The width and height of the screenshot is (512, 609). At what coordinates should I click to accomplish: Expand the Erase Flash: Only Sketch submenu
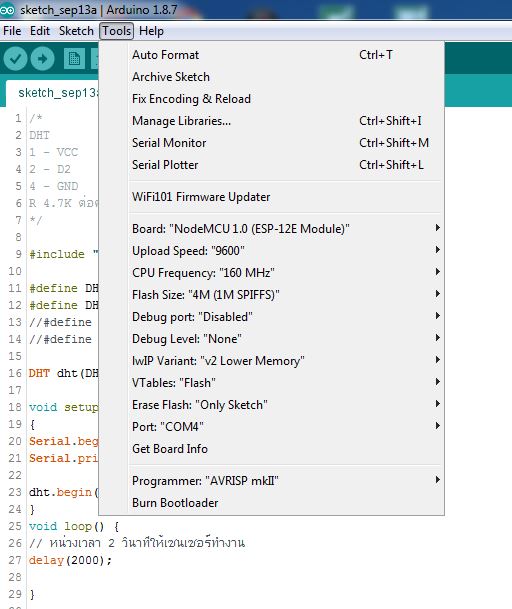[287, 405]
